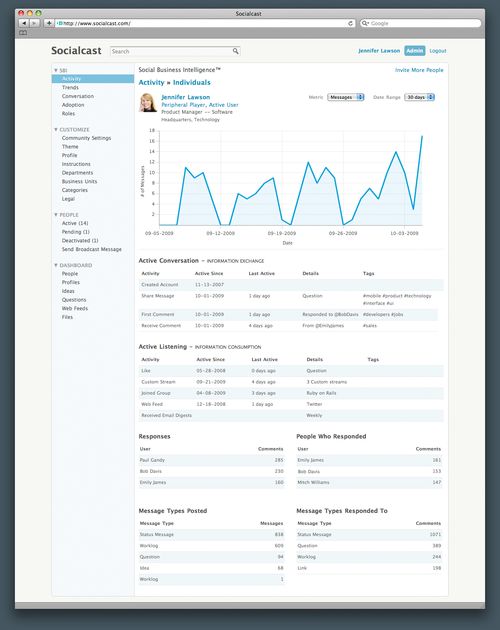The image size is (500, 630).
Task: Click the Google search field
Action: [420, 23]
